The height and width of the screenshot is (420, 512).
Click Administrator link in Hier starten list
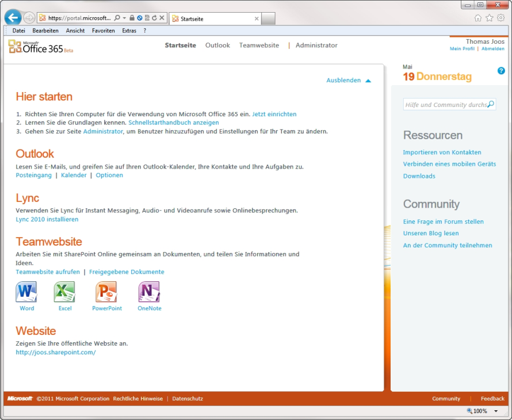[x=103, y=131]
